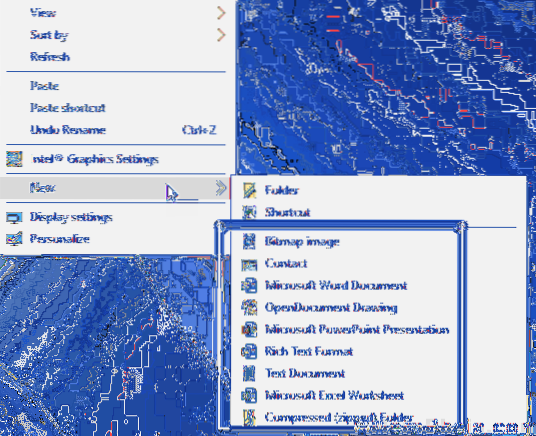This screenshot has height=436, width=536.
Task: Create a Microsoft PowerPoint Presentation
Action: 357,329
